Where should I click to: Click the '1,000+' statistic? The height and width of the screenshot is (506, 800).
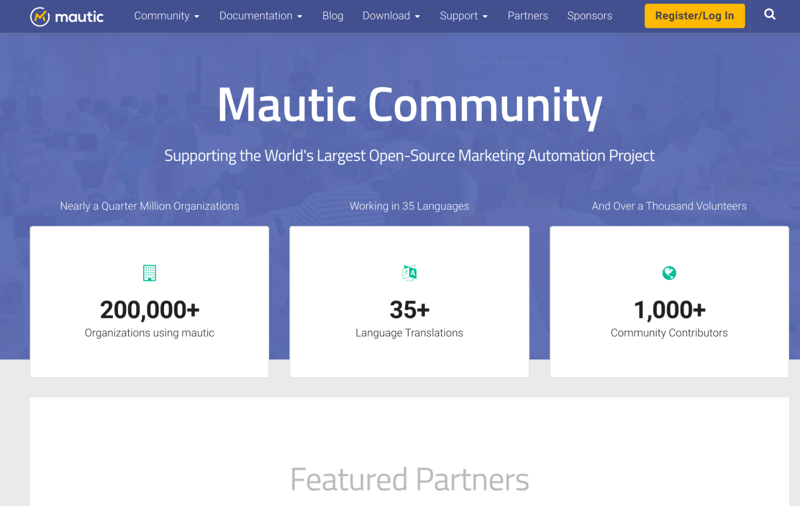tap(669, 310)
